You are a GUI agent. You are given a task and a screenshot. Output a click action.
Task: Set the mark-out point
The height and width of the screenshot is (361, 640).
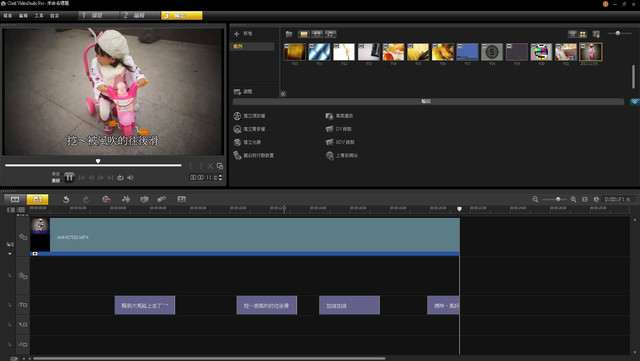click(200, 166)
